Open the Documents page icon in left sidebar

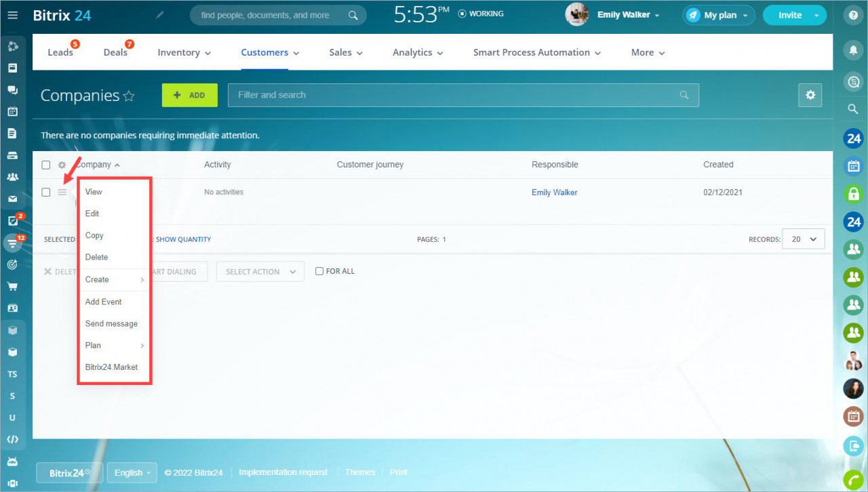pyautogui.click(x=12, y=134)
